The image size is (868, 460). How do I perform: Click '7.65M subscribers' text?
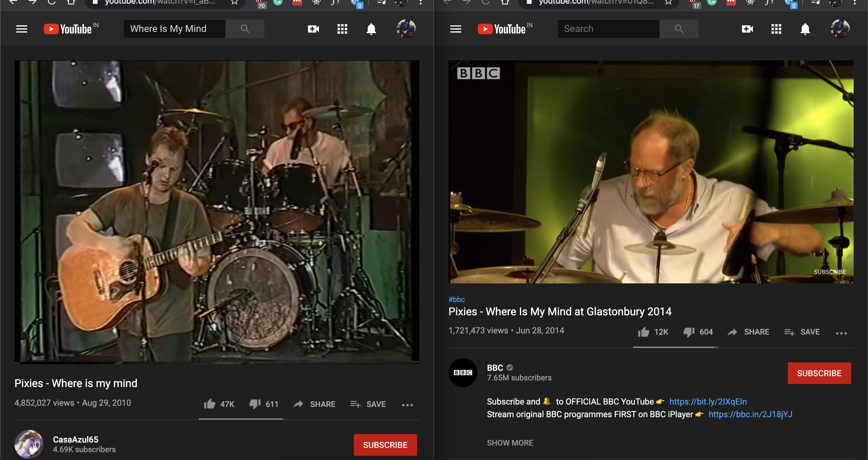pos(519,378)
